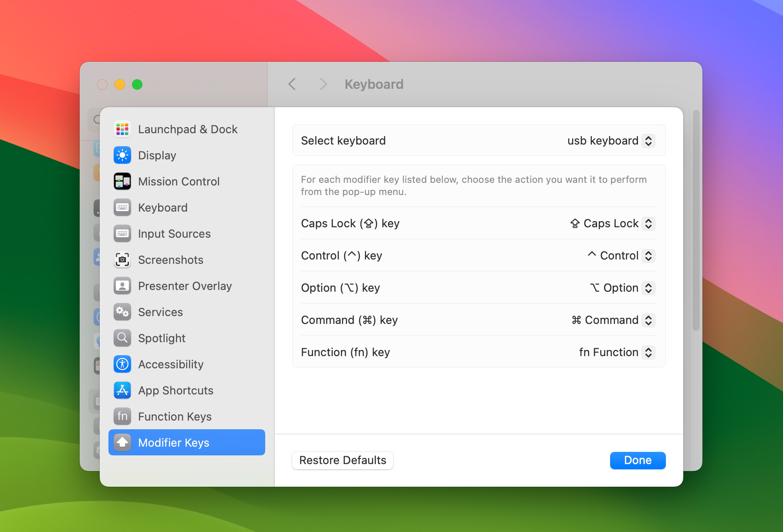Screen dimensions: 783x532
Task: Select the Keyboard icon in the sidebar
Action: (x=122, y=207)
